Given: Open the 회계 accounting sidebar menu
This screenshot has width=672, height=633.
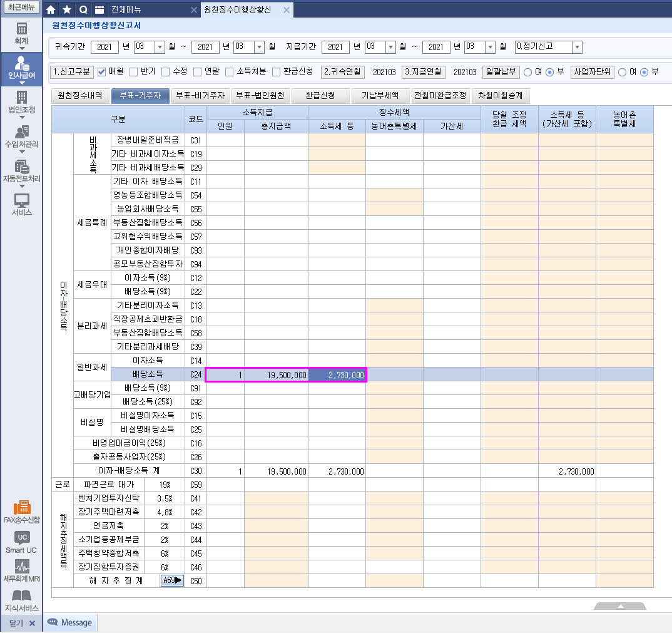Looking at the screenshot, I should tap(21, 35).
